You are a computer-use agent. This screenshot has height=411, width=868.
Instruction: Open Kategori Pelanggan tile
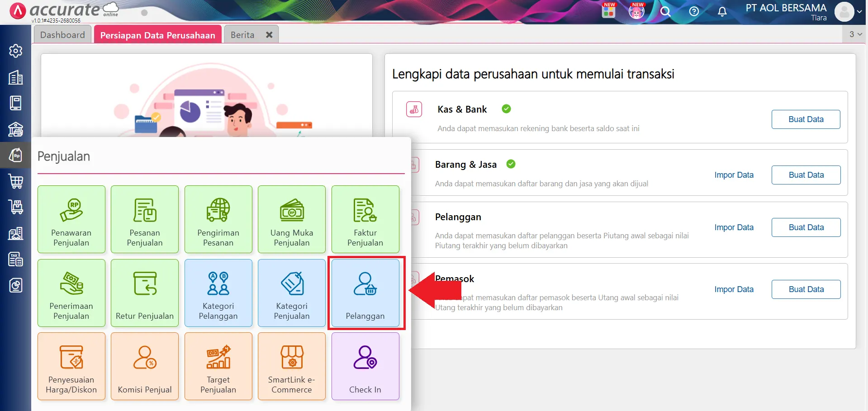tap(218, 293)
